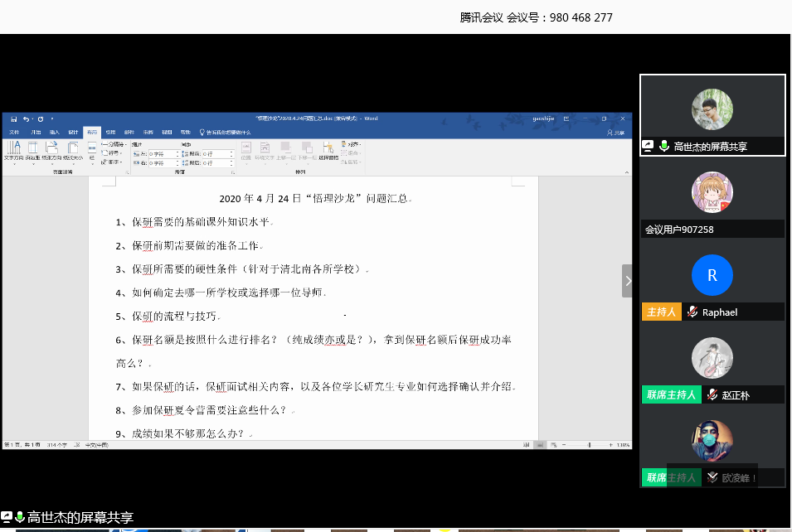Expand the 分隔符 breaks dropdown
The height and width of the screenshot is (532, 792).
(x=114, y=145)
